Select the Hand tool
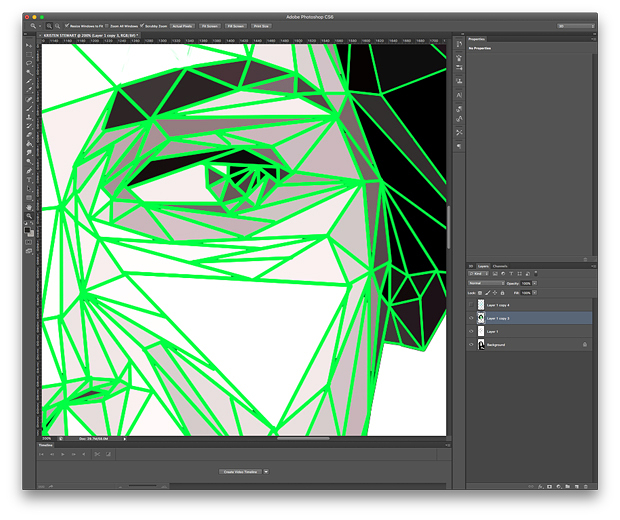Screen dimensions: 620x520 29,207
